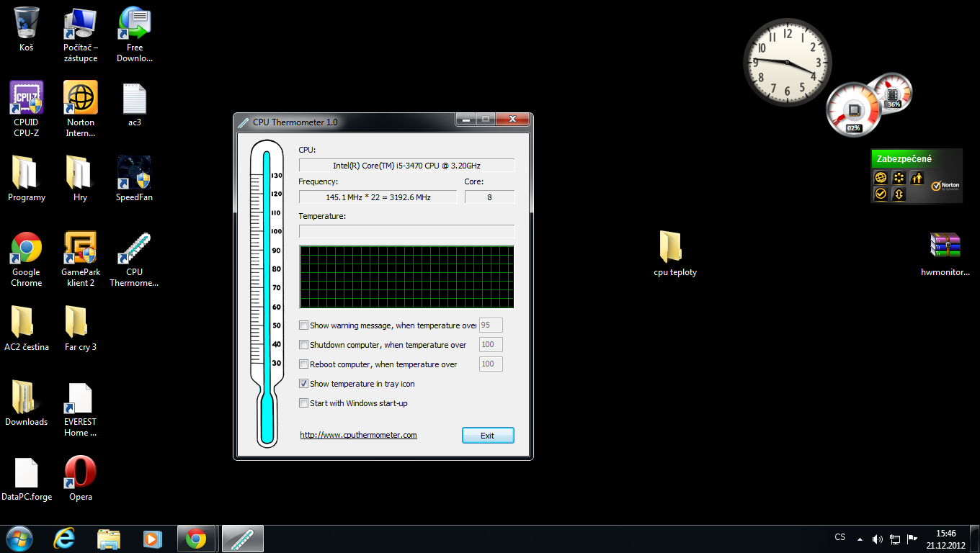The image size is (980, 553).
Task: Show hidden tray icons arrow
Action: (860, 539)
